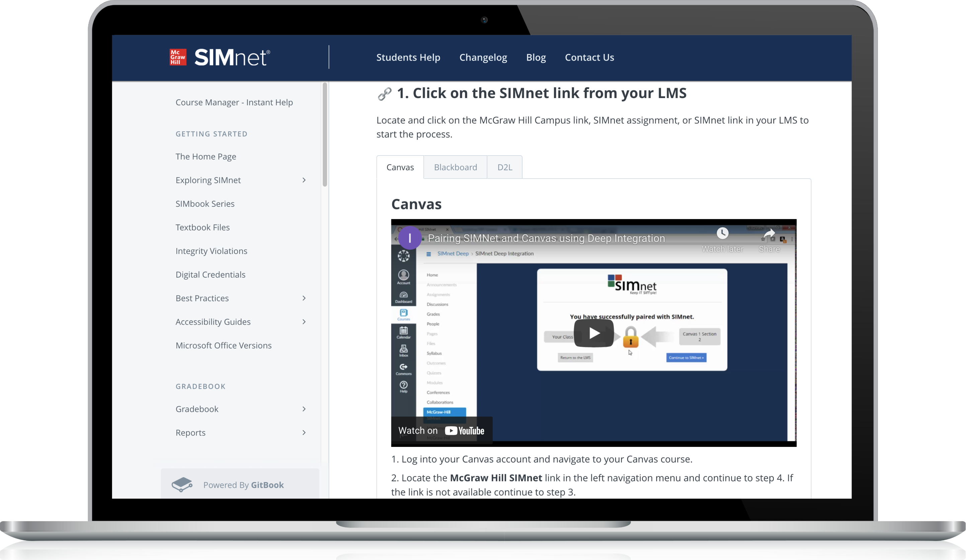Open Contact Us in header
Image resolution: width=966 pixels, height=560 pixels.
pos(589,57)
